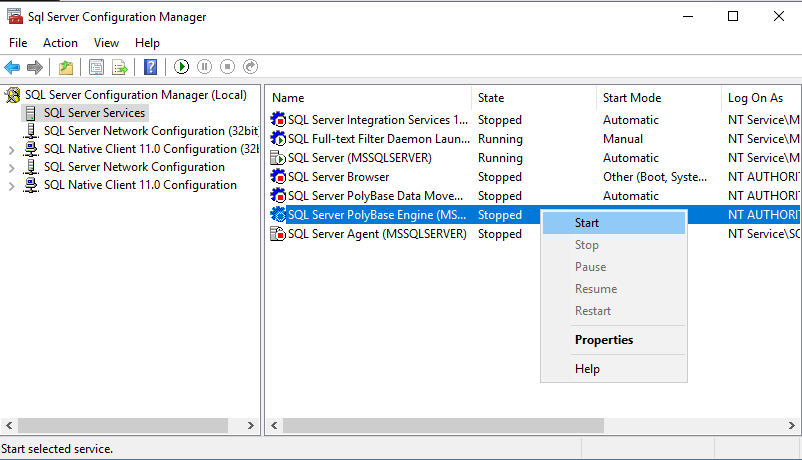Click the SQL Server Integration Services row icon

point(278,120)
